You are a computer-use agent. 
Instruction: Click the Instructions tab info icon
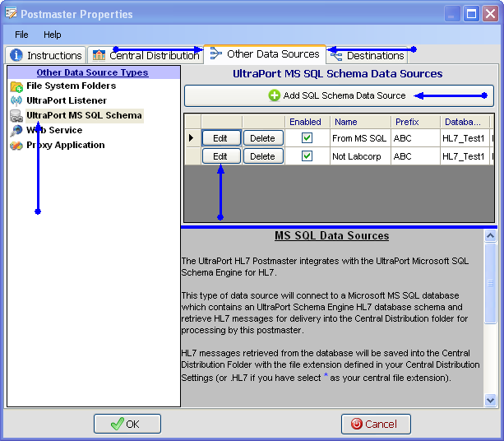pyautogui.click(x=16, y=55)
